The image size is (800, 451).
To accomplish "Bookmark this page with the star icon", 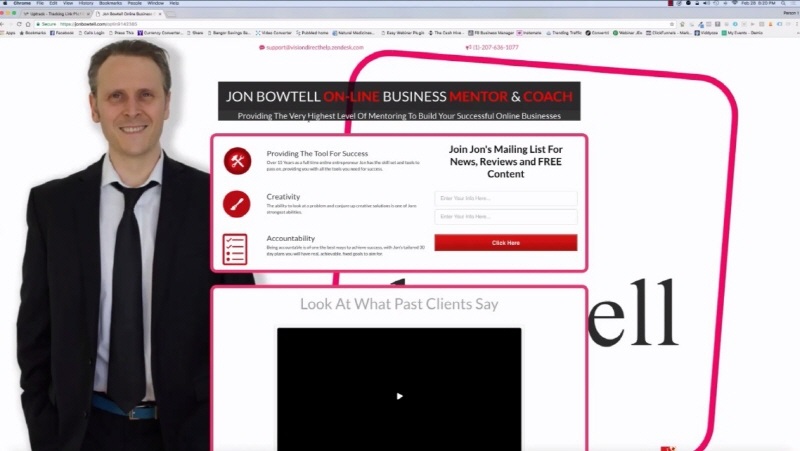I will pos(671,24).
